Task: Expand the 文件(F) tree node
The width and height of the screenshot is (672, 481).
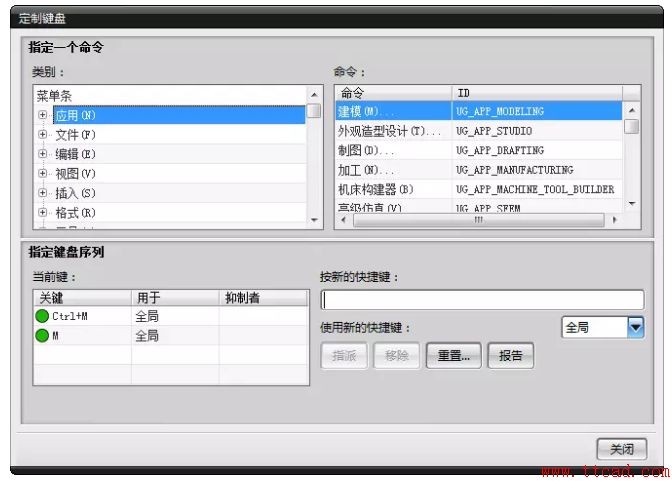Action: tap(42, 134)
